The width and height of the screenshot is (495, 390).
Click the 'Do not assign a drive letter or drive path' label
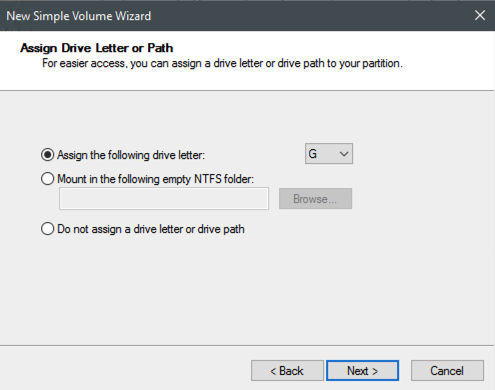[151, 229]
